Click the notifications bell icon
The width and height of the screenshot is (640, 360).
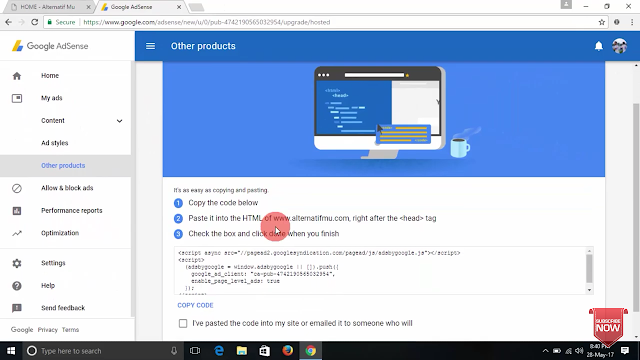598,46
